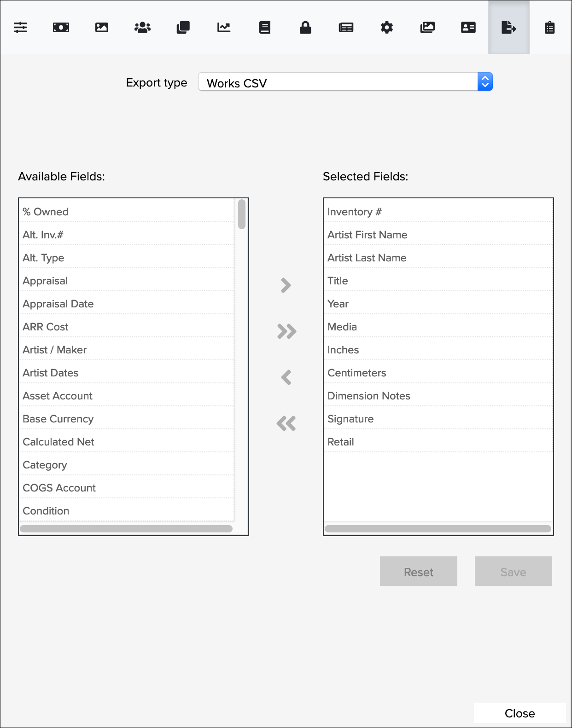Open the users group icon

pos(142,28)
